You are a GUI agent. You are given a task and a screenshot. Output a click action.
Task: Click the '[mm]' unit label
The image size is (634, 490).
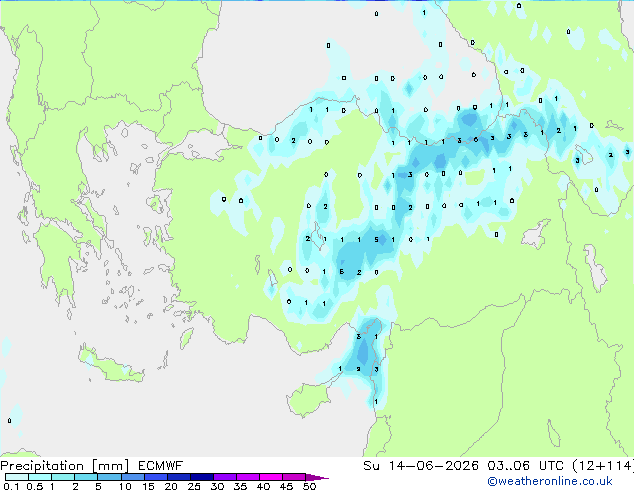pyautogui.click(x=110, y=466)
